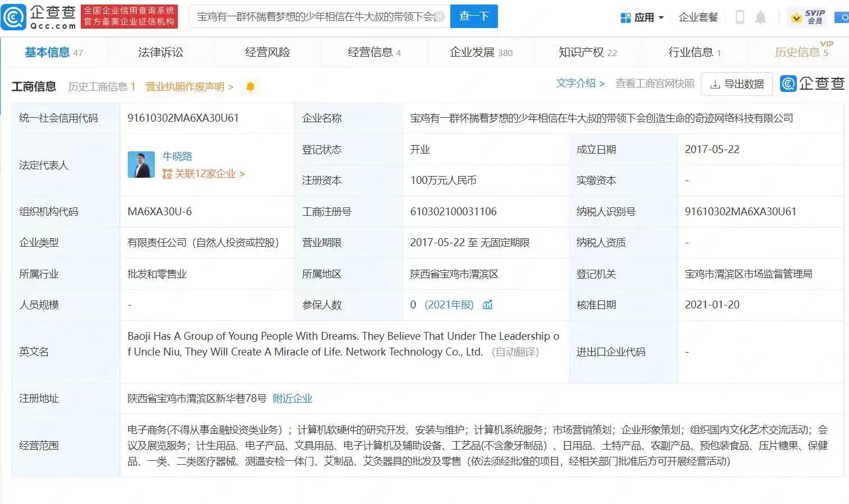Open the Qcc.com logo homepage
849x504 pixels.
[x=39, y=17]
